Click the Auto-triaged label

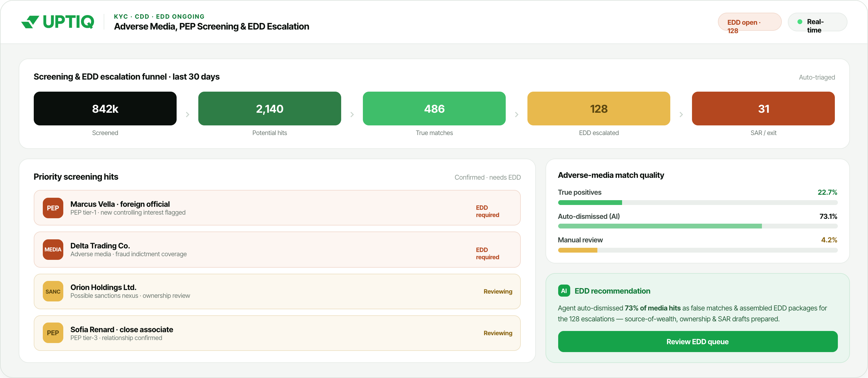pyautogui.click(x=817, y=77)
